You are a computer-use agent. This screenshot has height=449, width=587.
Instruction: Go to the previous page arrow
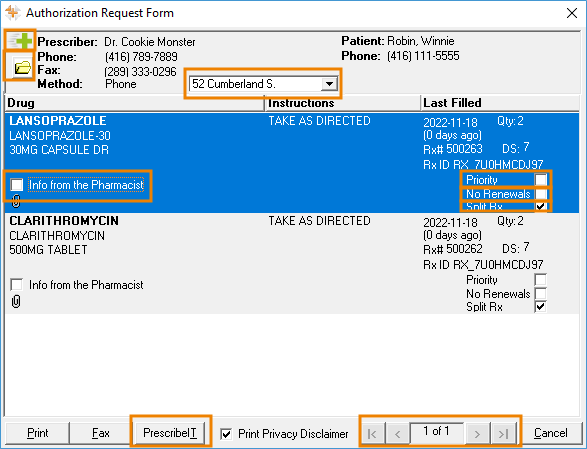(398, 433)
